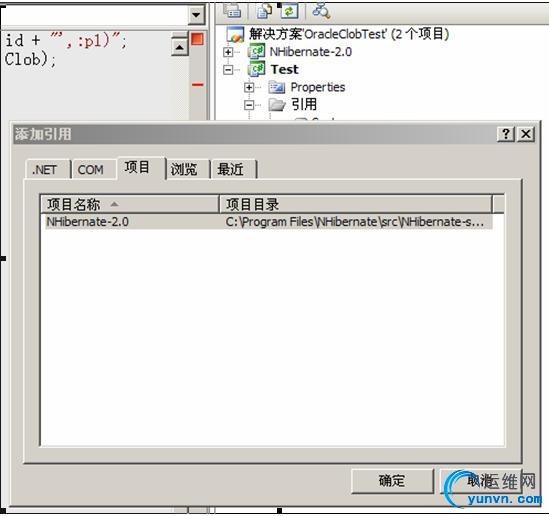Click the C:\Program Files\NHibernate path cell

pos(355,222)
